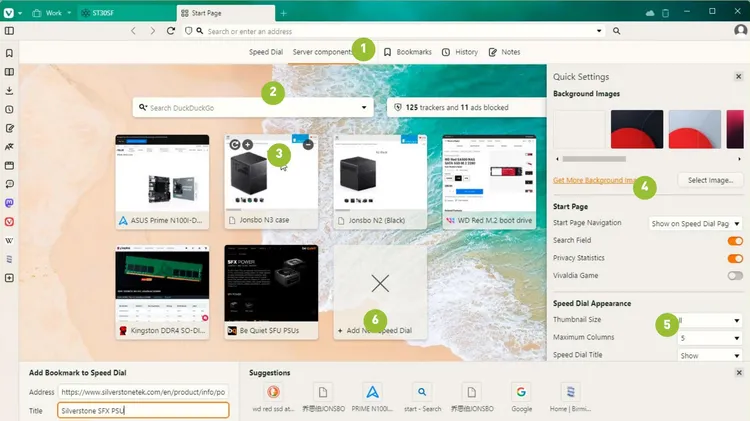The image size is (750, 421).
Task: Close the Add Bookmark suggestions bar
Action: 739,373
